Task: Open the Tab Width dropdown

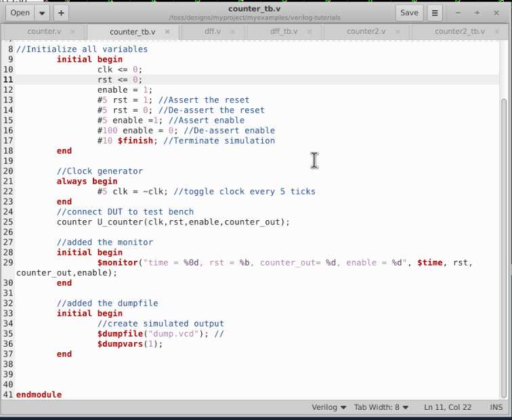Action: pos(381,407)
